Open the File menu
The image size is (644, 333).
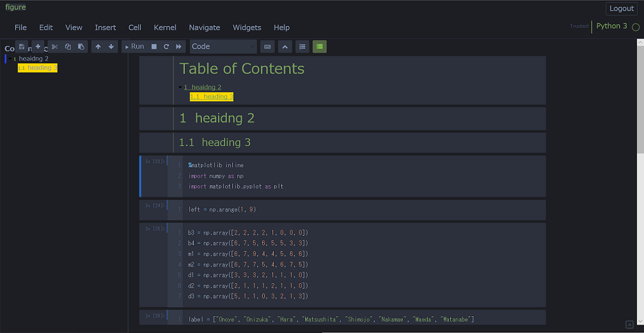click(x=20, y=28)
